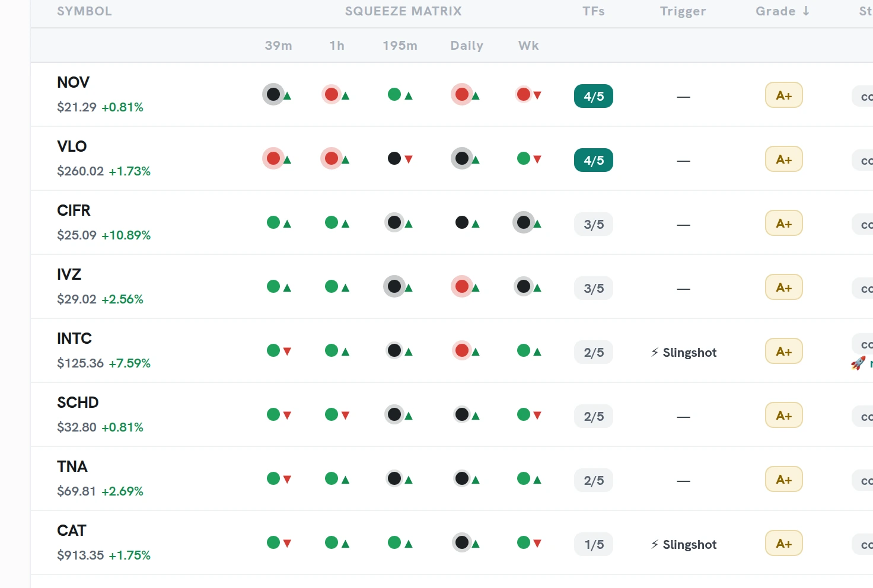
Task: Click TNA 195m black squeeze dot
Action: coord(394,478)
